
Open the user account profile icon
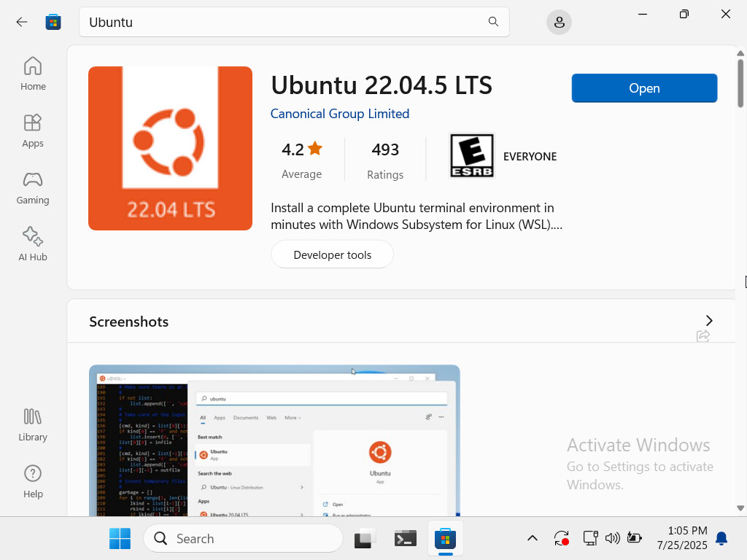559,22
